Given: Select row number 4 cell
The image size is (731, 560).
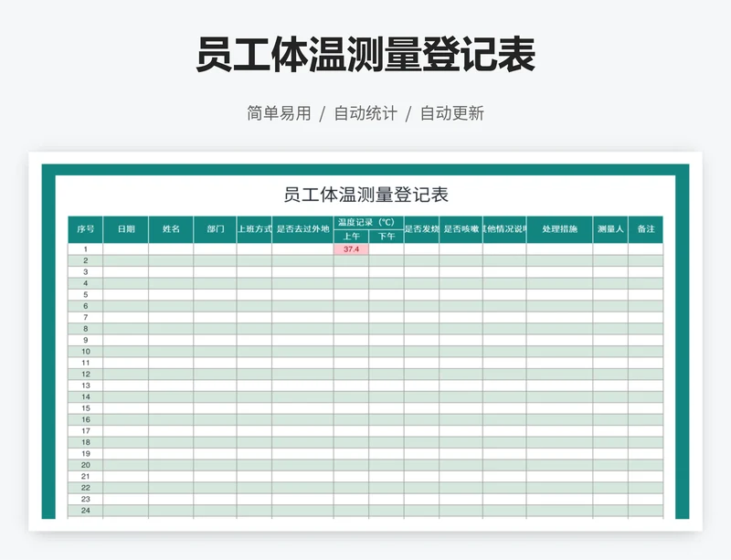Looking at the screenshot, I should [x=85, y=283].
